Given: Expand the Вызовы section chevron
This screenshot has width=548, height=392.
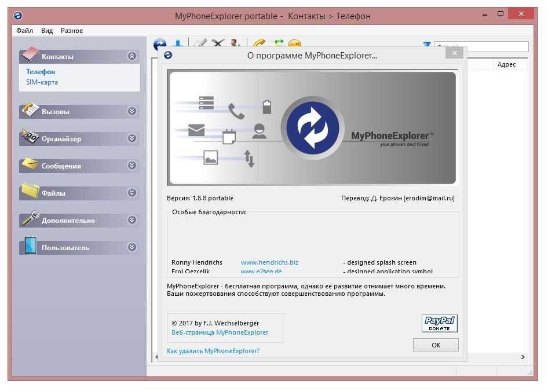Looking at the screenshot, I should (132, 111).
